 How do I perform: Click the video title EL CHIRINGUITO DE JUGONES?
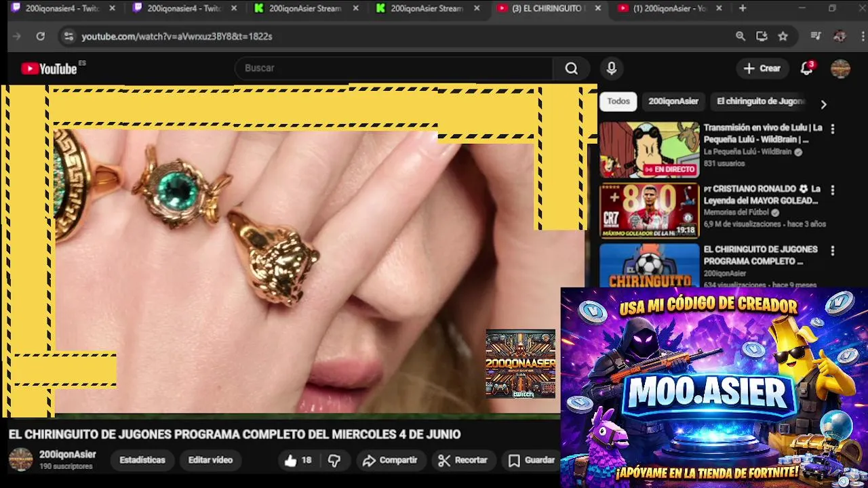[x=235, y=434]
